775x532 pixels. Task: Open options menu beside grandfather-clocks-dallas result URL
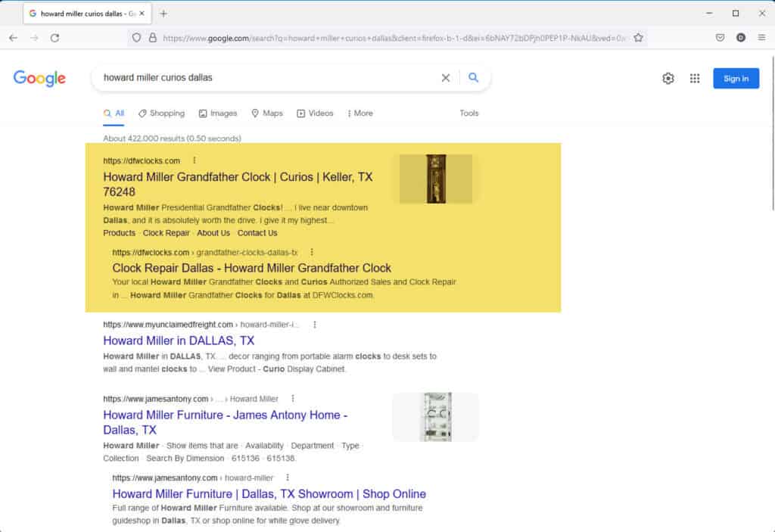(311, 252)
